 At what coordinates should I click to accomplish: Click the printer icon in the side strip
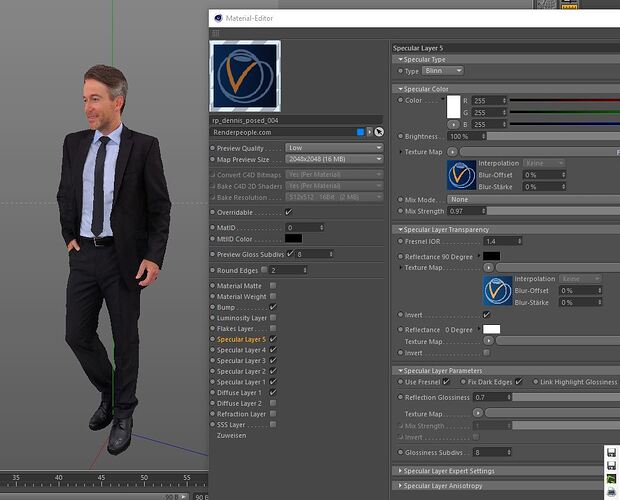coord(611,492)
